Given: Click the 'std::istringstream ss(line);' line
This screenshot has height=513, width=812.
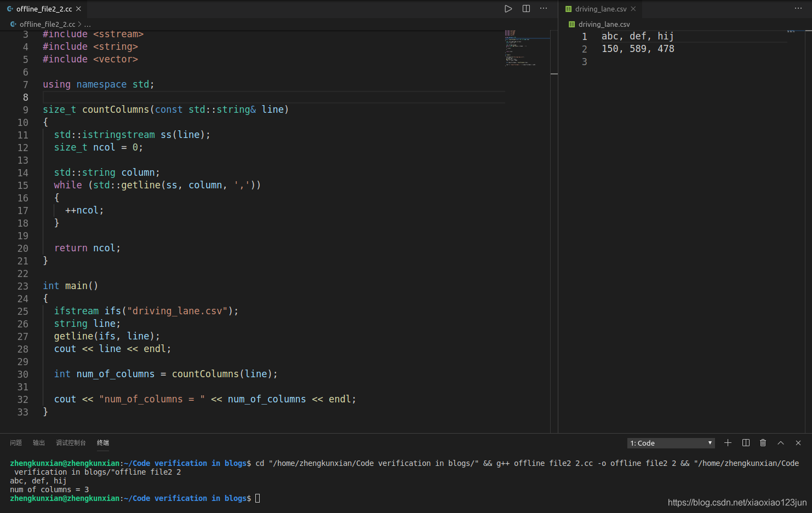Looking at the screenshot, I should [132, 135].
